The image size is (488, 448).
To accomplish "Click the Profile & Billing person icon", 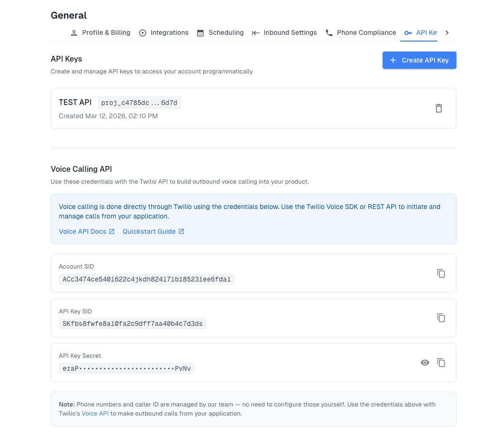I will tap(73, 32).
